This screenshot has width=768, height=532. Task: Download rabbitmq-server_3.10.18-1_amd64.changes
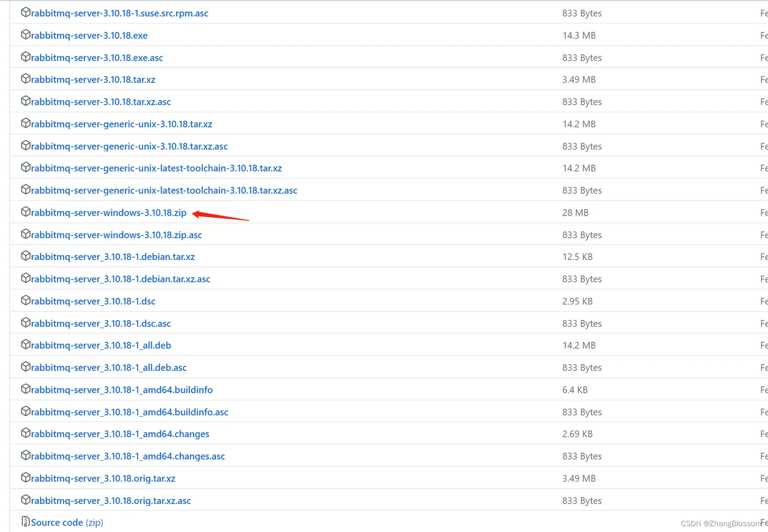tap(120, 434)
